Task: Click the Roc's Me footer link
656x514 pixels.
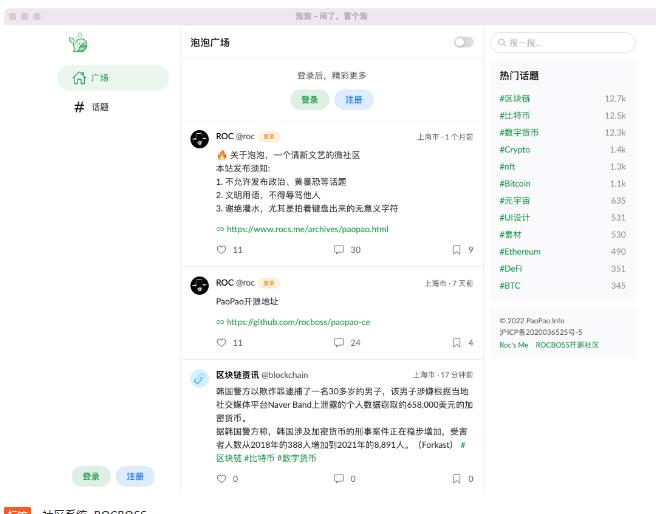Action: [x=514, y=345]
